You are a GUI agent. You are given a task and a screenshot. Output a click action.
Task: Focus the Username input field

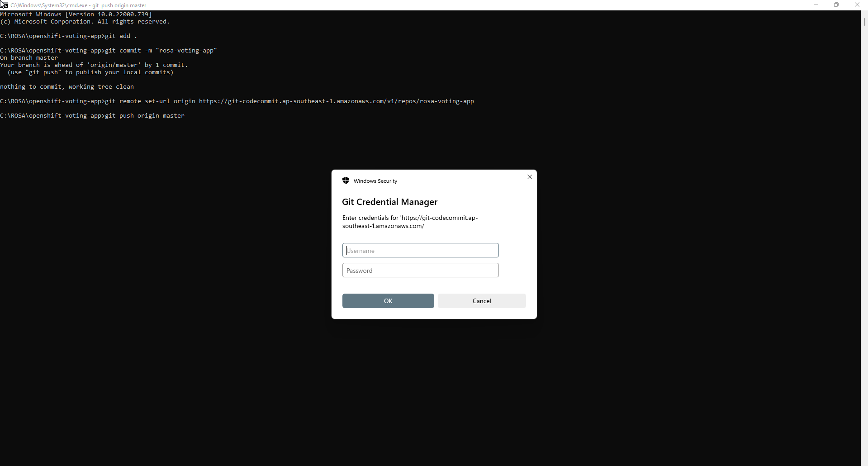pos(420,250)
